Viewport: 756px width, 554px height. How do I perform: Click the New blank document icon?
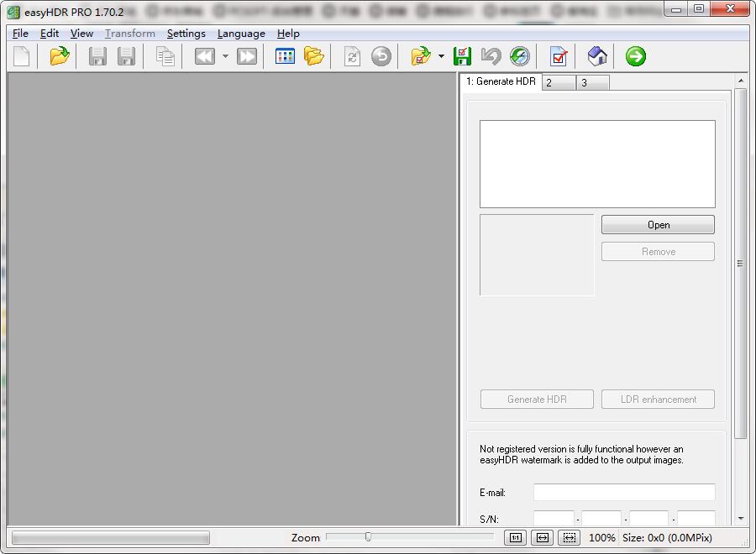pyautogui.click(x=22, y=56)
